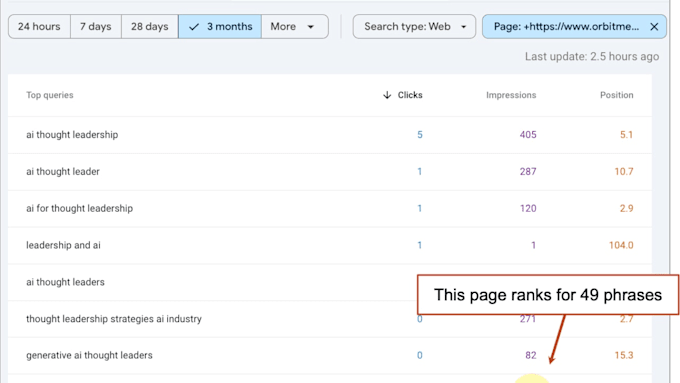Click impressions value 82

pyautogui.click(x=530, y=355)
